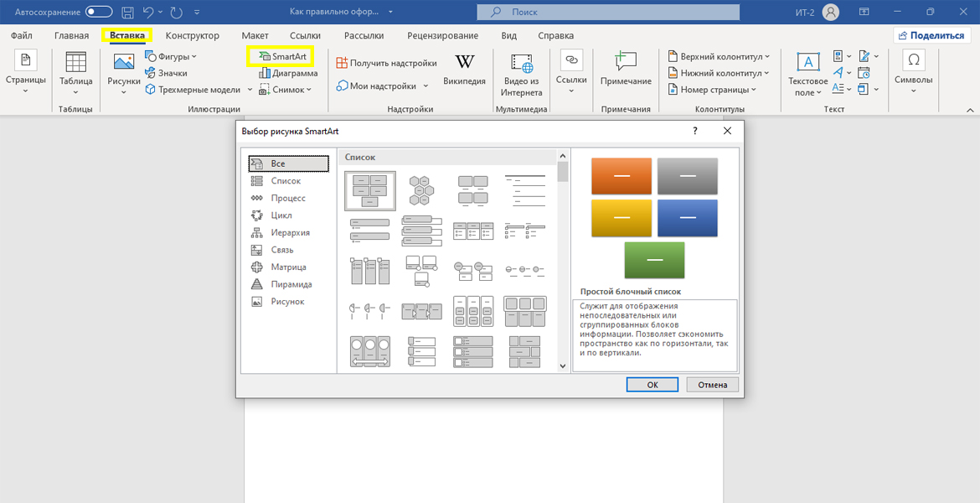
Task: Toggle the Автосохранение switch
Action: tap(99, 13)
